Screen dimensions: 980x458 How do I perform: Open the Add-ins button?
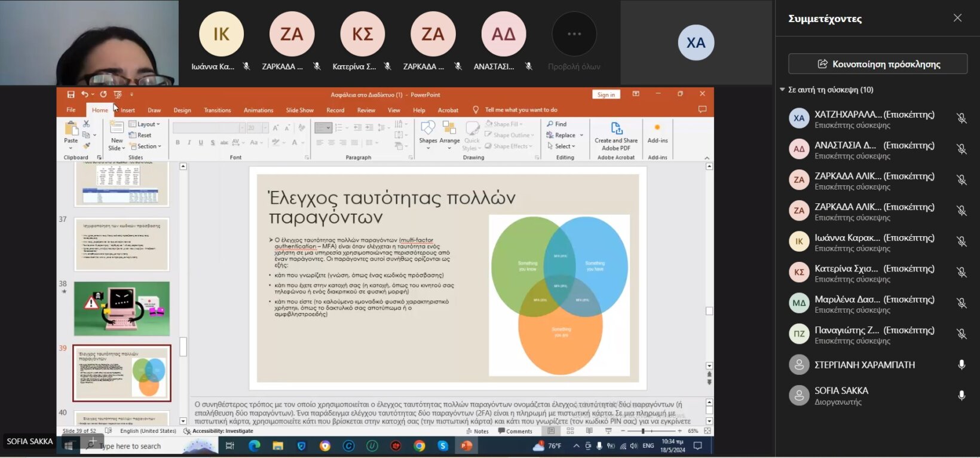point(657,133)
